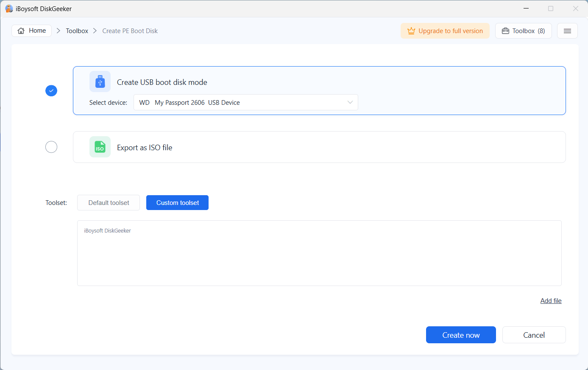Screen dimensions: 588x370
Task: Switch to Custom toolset
Action: [x=177, y=203]
